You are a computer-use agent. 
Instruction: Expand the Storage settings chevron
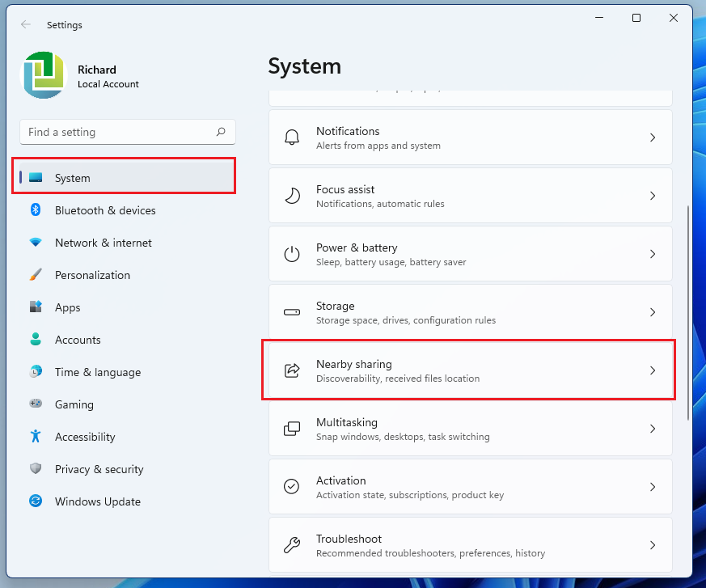(653, 312)
